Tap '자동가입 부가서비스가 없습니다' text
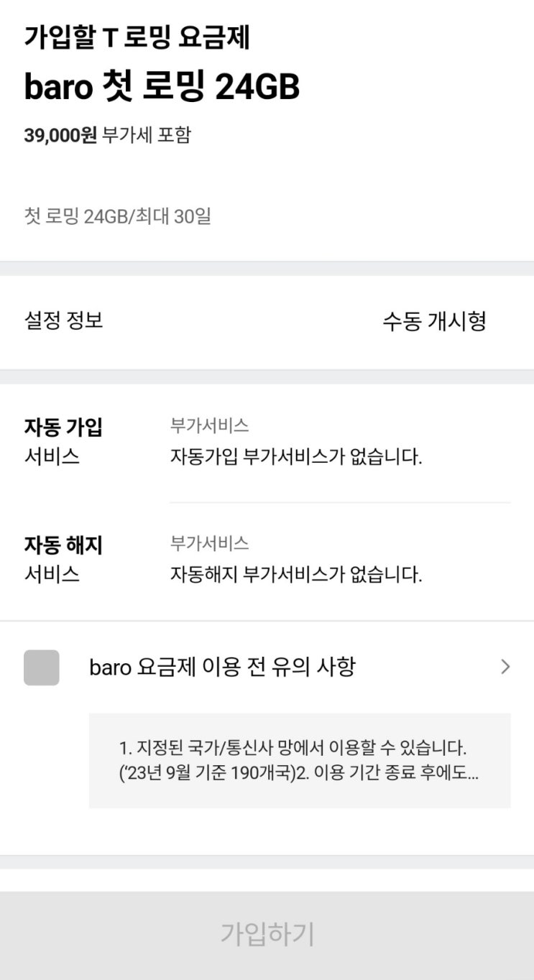The height and width of the screenshot is (980, 534). point(295,457)
